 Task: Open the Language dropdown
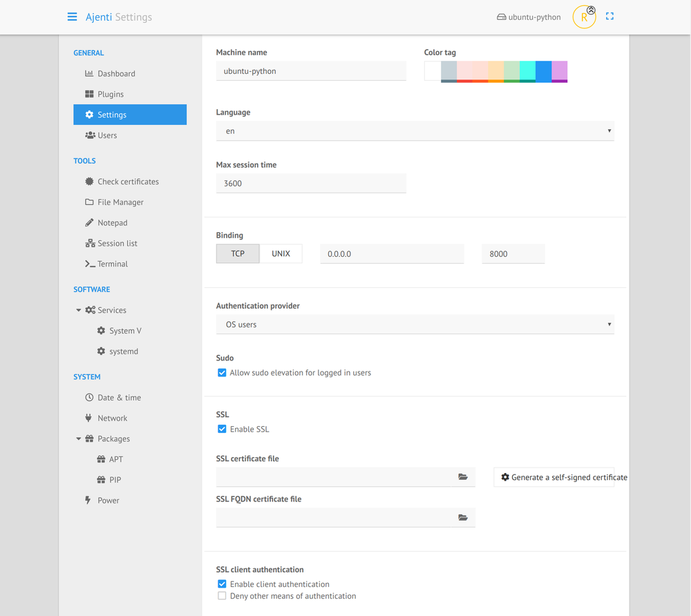point(415,131)
